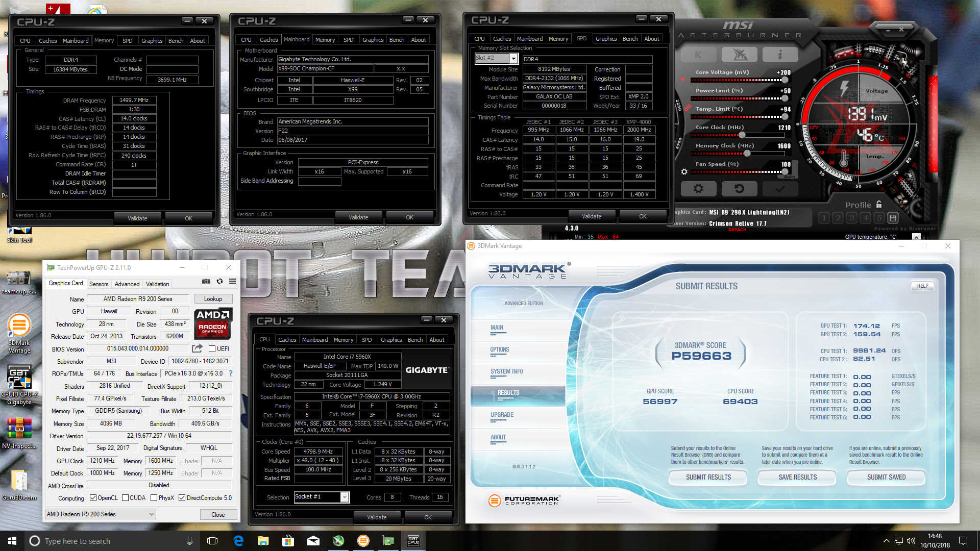Apply Afterburner settings with the checkmark button
Screen dimensions: 980x551
click(x=780, y=189)
